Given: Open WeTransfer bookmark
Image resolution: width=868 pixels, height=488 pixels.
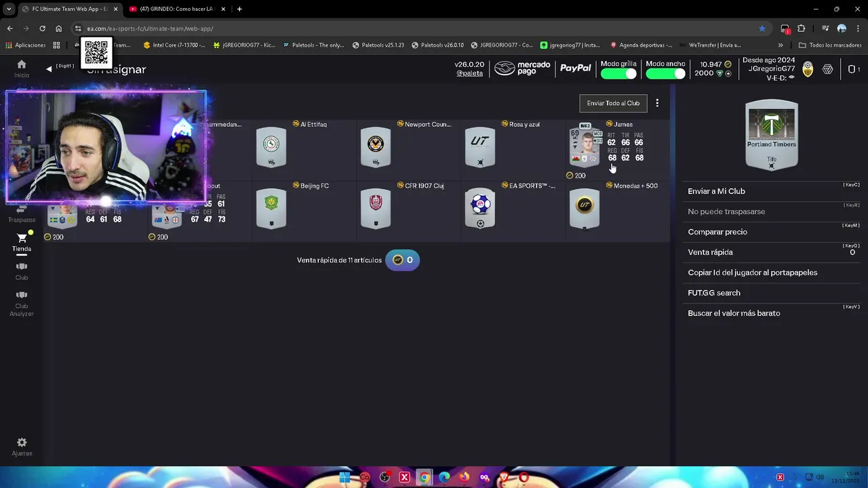Looking at the screenshot, I should [x=710, y=45].
